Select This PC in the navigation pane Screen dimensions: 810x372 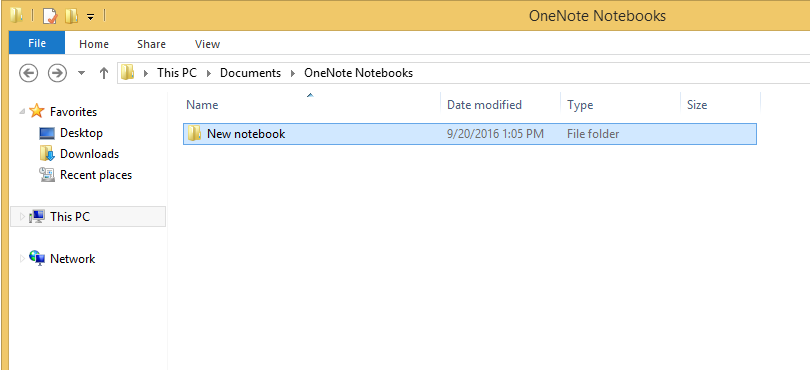coord(70,216)
